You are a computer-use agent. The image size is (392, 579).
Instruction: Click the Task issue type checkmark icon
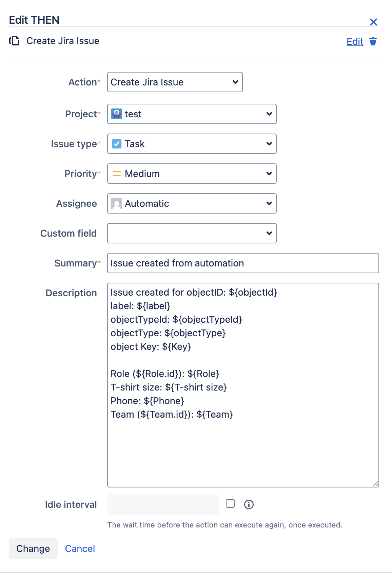point(117,144)
